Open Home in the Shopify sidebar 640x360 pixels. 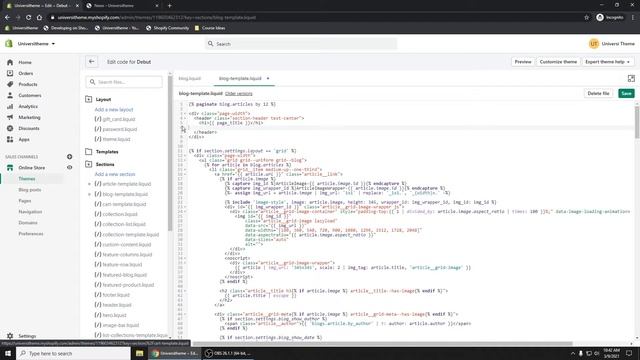(x=24, y=62)
